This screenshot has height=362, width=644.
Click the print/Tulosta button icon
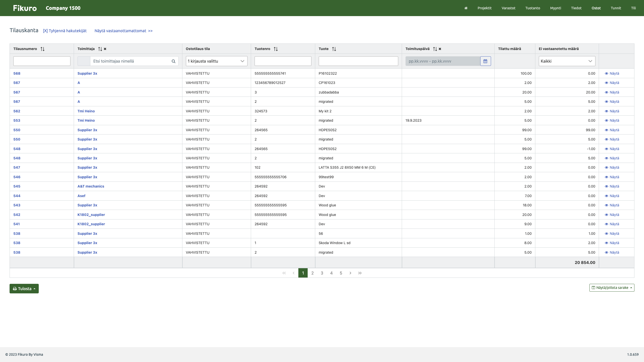point(15,289)
